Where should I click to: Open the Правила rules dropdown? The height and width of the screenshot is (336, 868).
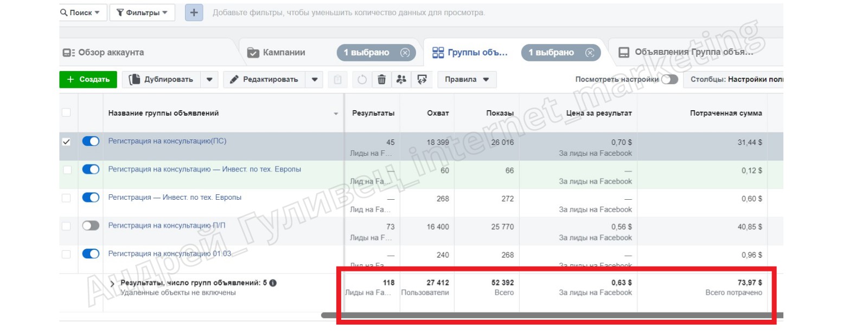tap(467, 79)
